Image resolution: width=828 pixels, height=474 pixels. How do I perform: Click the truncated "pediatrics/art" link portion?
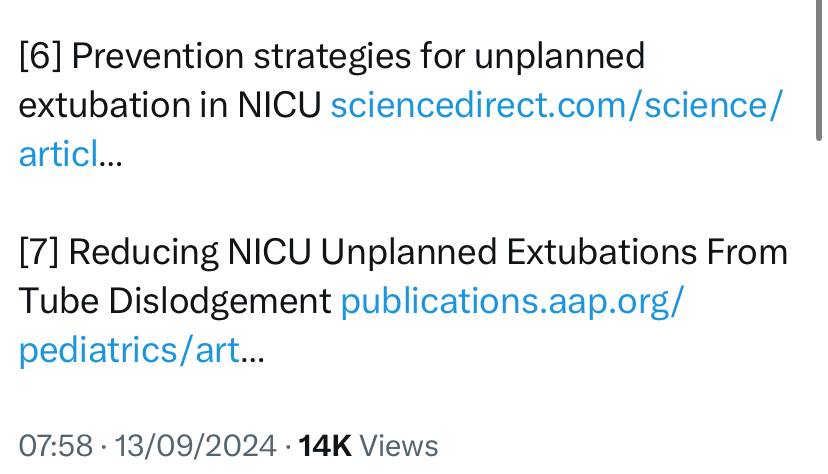click(129, 350)
